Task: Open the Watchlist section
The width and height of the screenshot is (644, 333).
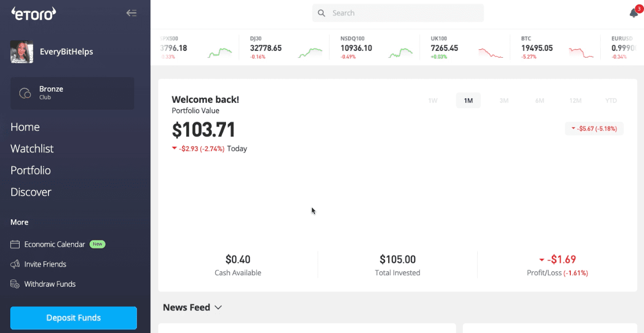Action: point(32,149)
